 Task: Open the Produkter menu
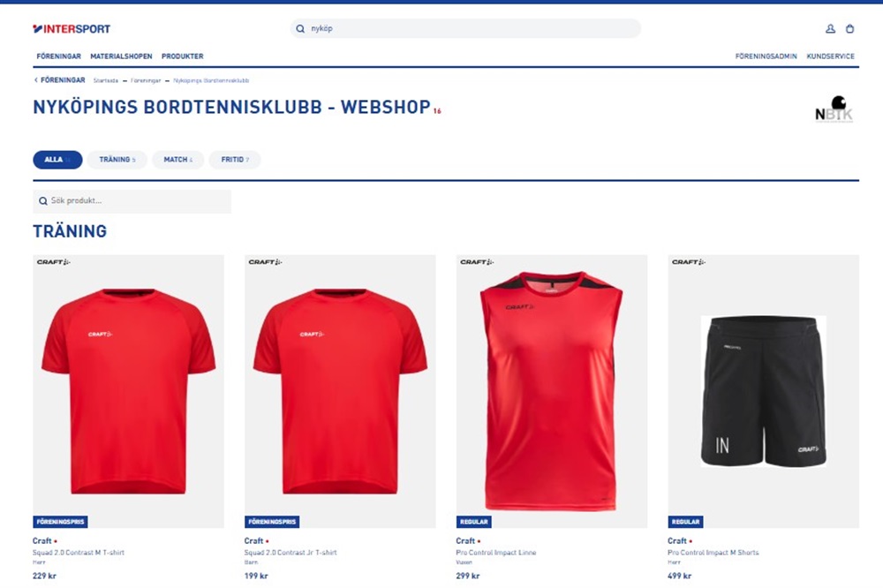coord(183,57)
